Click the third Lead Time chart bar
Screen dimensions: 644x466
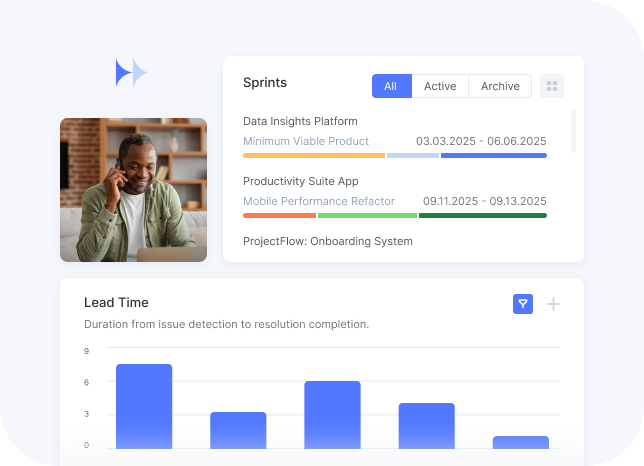(332, 415)
